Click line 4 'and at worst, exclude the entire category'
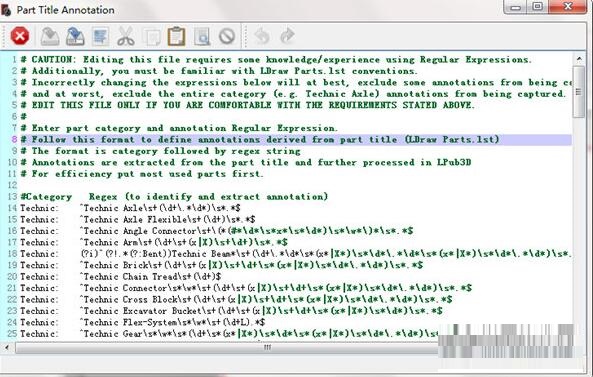Viewport: 593px width, 377px height. [x=293, y=94]
